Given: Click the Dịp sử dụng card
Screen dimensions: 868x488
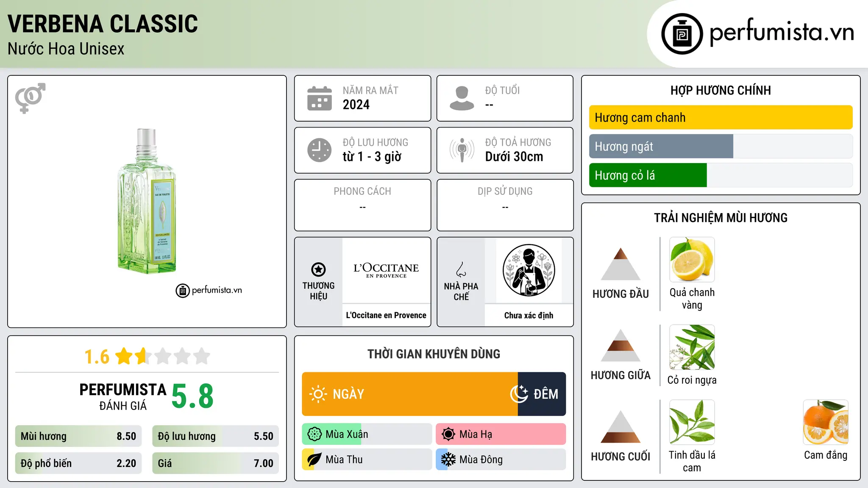Looking at the screenshot, I should (505, 205).
